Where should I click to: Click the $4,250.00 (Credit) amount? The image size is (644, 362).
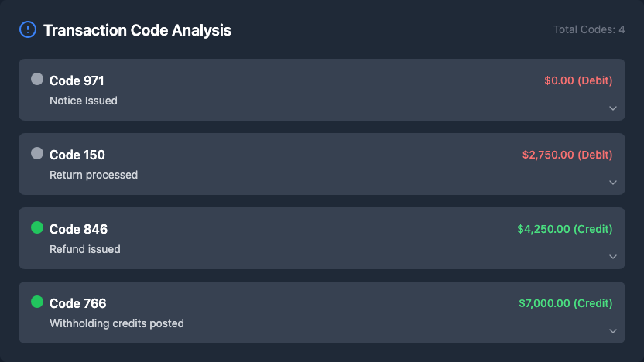[x=564, y=229]
